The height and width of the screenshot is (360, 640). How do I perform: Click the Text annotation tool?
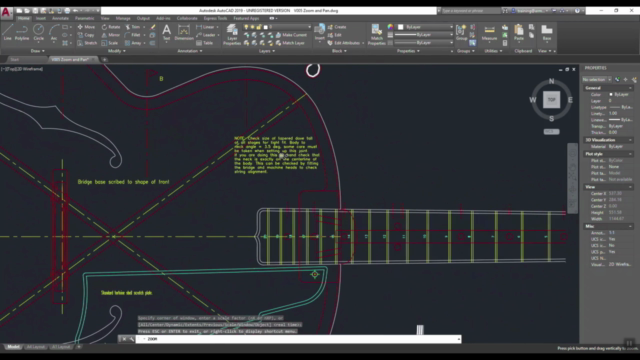click(x=167, y=32)
